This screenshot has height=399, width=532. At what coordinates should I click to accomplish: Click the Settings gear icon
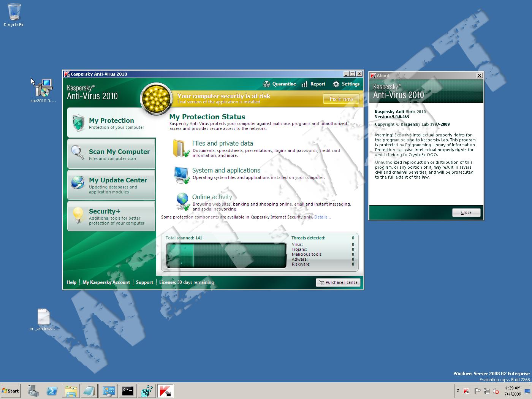coord(336,84)
